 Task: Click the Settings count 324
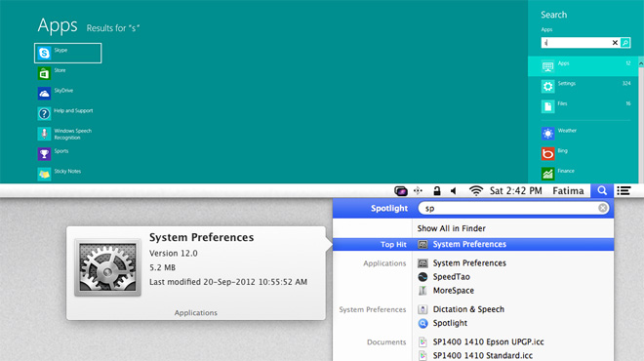[626, 83]
